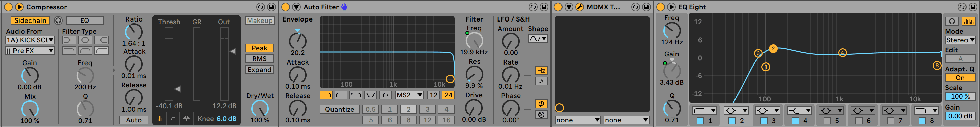
Task: Unfold the MDMX device parameters triangle
Action: point(569,7)
